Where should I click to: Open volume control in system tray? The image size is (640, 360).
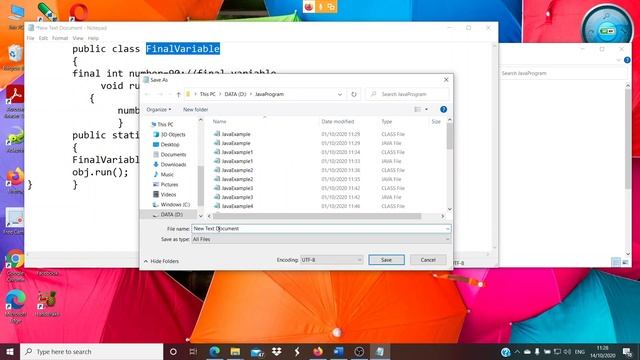tap(567, 351)
